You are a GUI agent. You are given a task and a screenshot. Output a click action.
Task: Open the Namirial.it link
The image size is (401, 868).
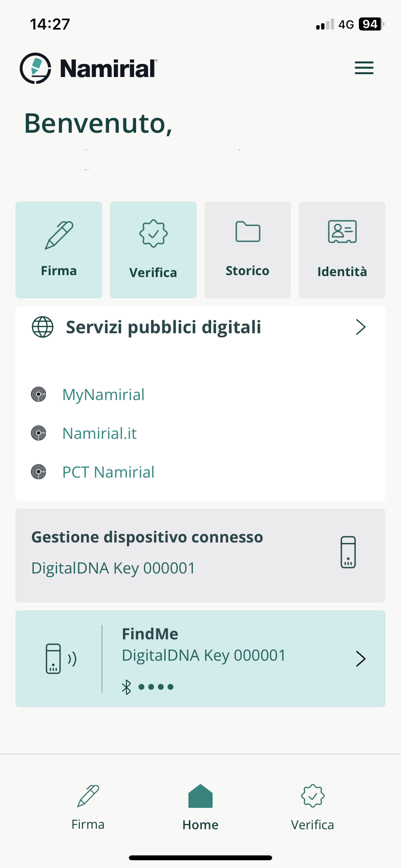point(99,433)
